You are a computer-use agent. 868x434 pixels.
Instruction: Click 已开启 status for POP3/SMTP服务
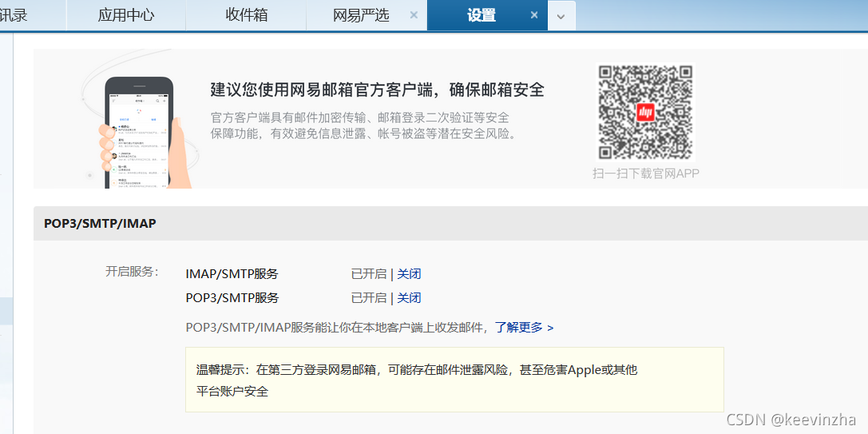[368, 298]
